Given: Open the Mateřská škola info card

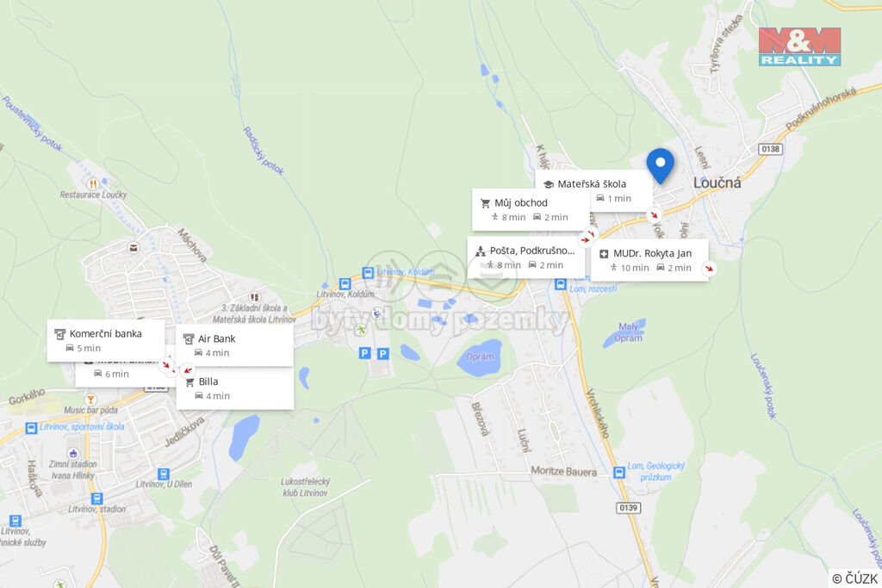Looking at the screenshot, I should tap(594, 191).
